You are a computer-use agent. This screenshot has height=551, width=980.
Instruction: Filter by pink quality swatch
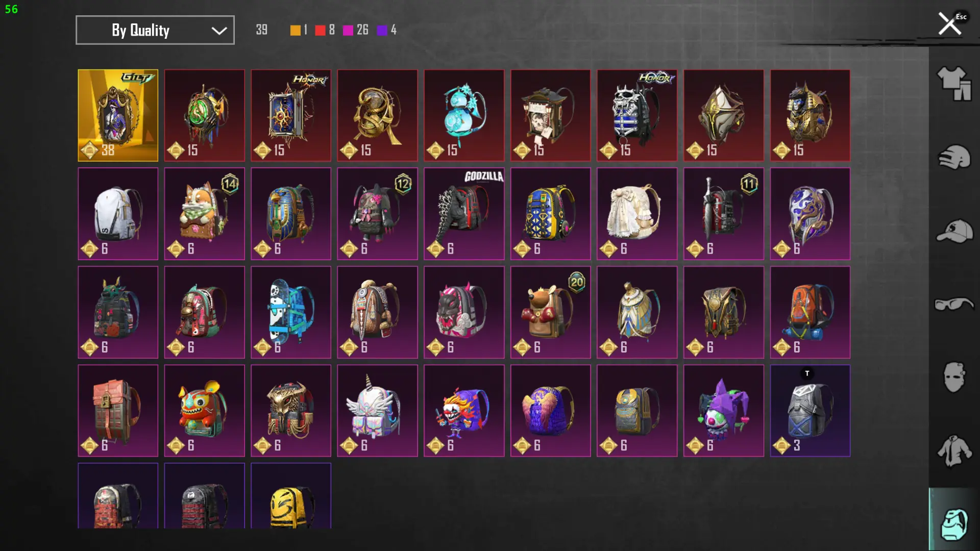348,30
